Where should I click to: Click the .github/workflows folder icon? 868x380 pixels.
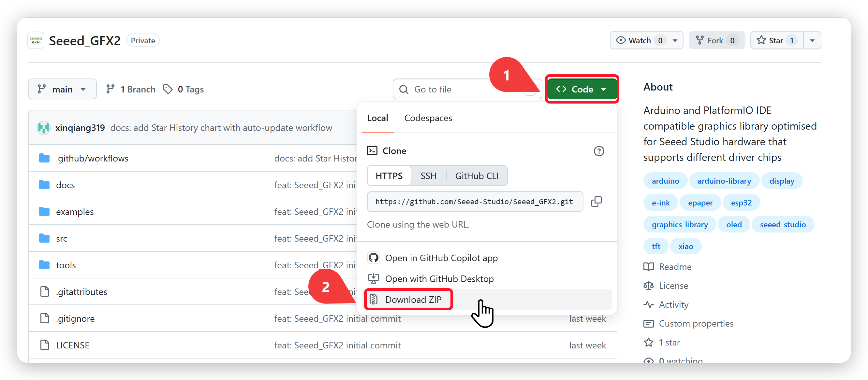(x=44, y=158)
